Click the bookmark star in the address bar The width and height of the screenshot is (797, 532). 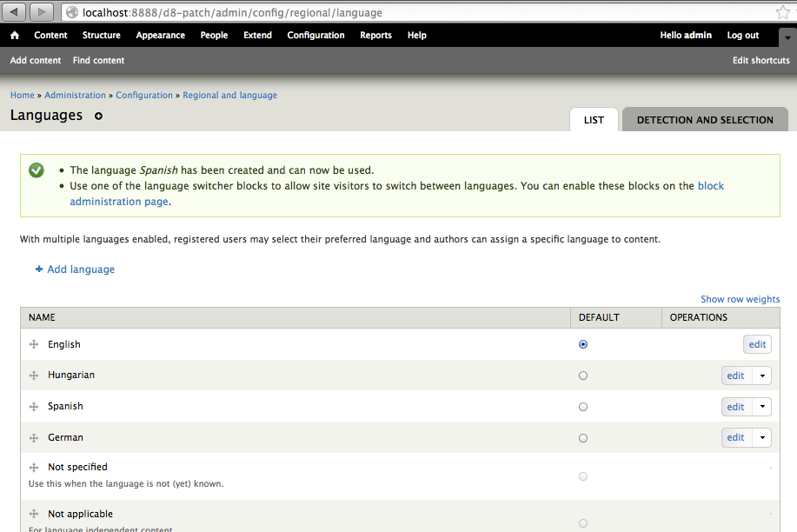[x=783, y=12]
